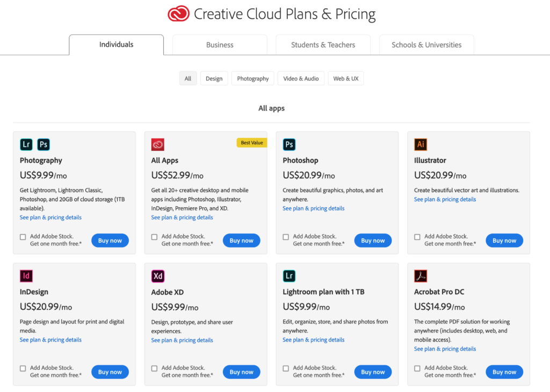Click the Lightroom plan with 1 TB title

(x=323, y=292)
